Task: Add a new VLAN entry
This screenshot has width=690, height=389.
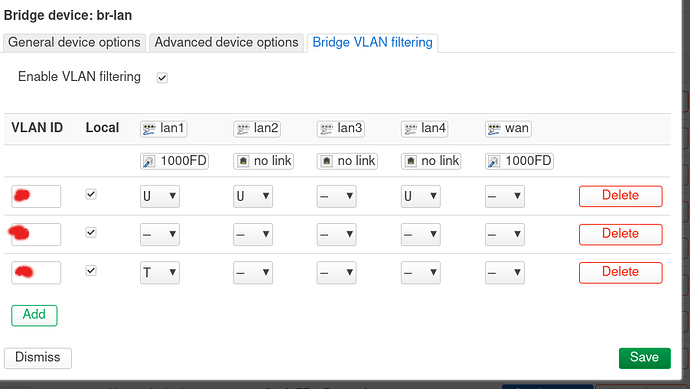Action: pyautogui.click(x=34, y=315)
